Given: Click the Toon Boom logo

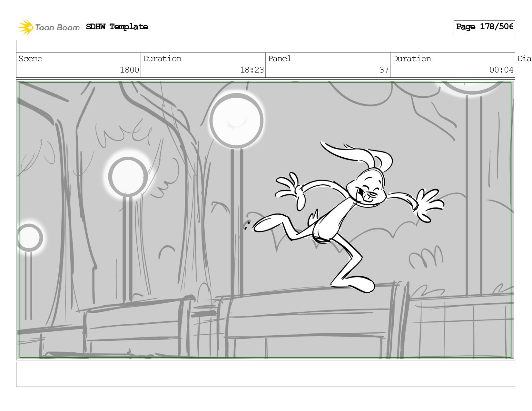Looking at the screenshot, I should [x=49, y=27].
